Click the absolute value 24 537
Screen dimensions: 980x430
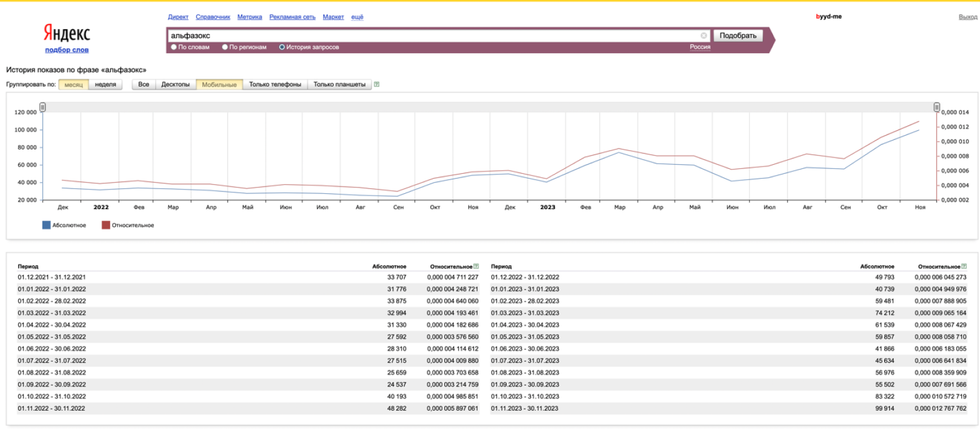click(x=397, y=385)
